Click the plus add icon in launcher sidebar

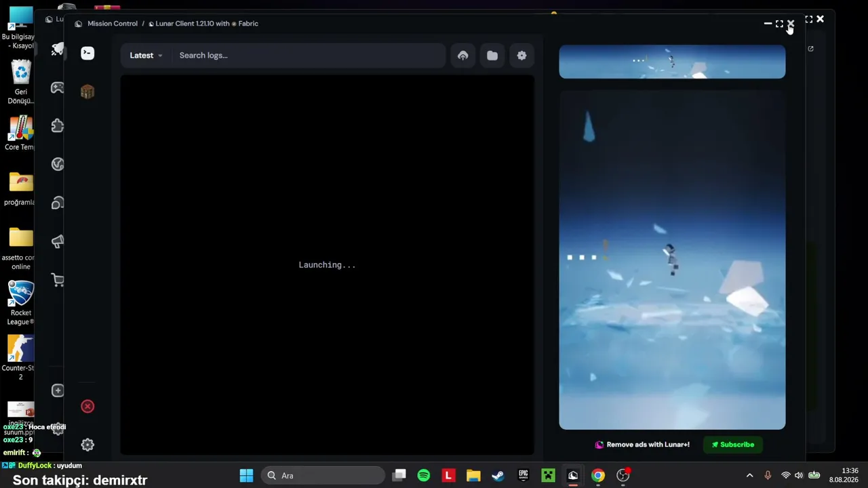point(58,390)
